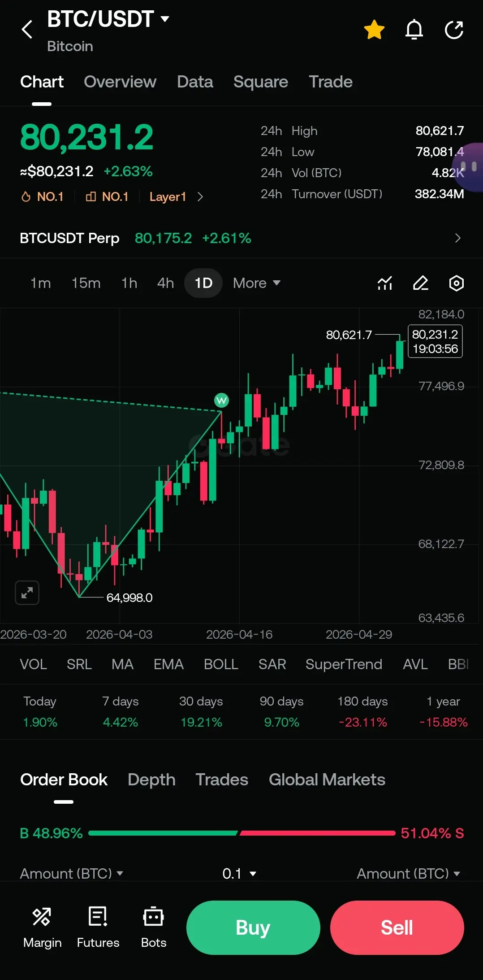Switch to the Overview tab
Screen dimensions: 483x980
(x=120, y=82)
